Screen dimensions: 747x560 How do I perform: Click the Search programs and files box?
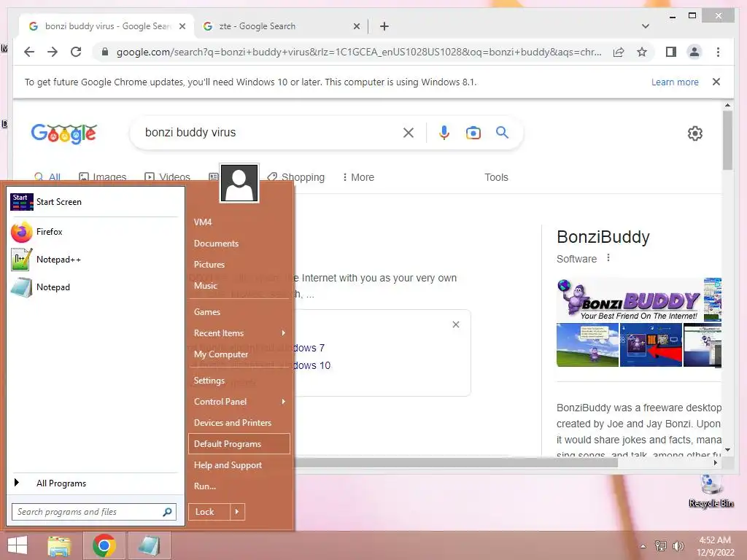point(94,512)
